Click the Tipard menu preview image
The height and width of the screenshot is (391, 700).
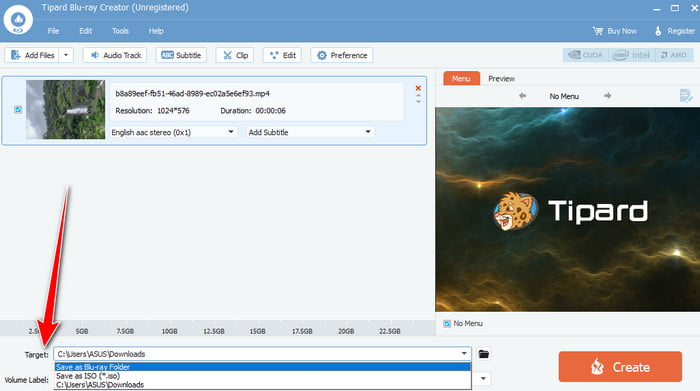click(x=567, y=209)
